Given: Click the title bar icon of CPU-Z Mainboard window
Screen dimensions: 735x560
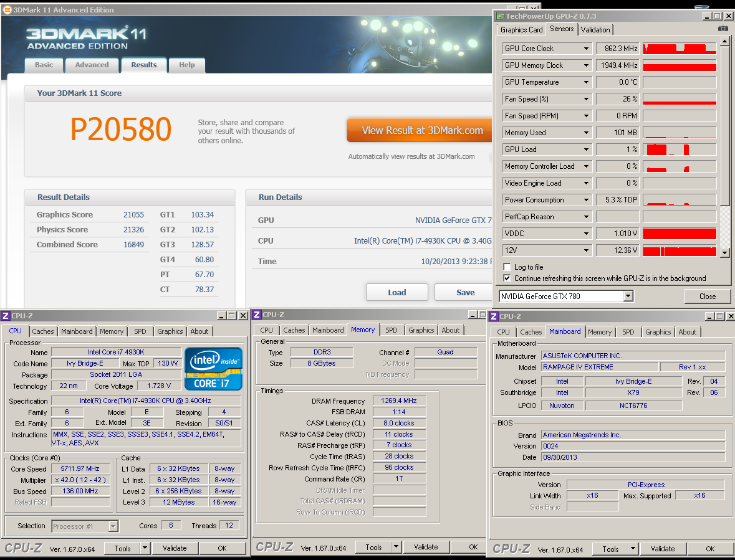Looking at the screenshot, I should (x=494, y=316).
